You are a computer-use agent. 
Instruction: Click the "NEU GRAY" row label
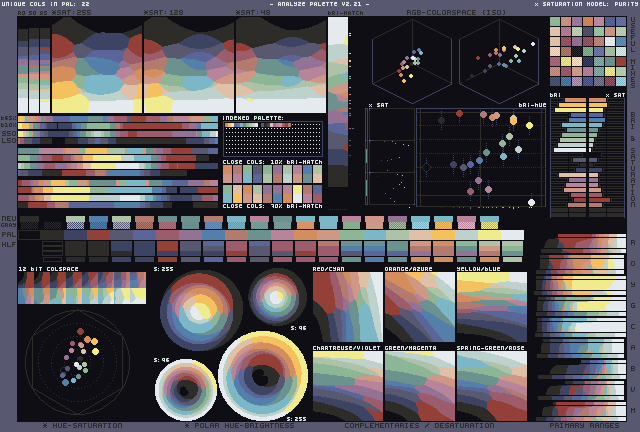point(9,222)
